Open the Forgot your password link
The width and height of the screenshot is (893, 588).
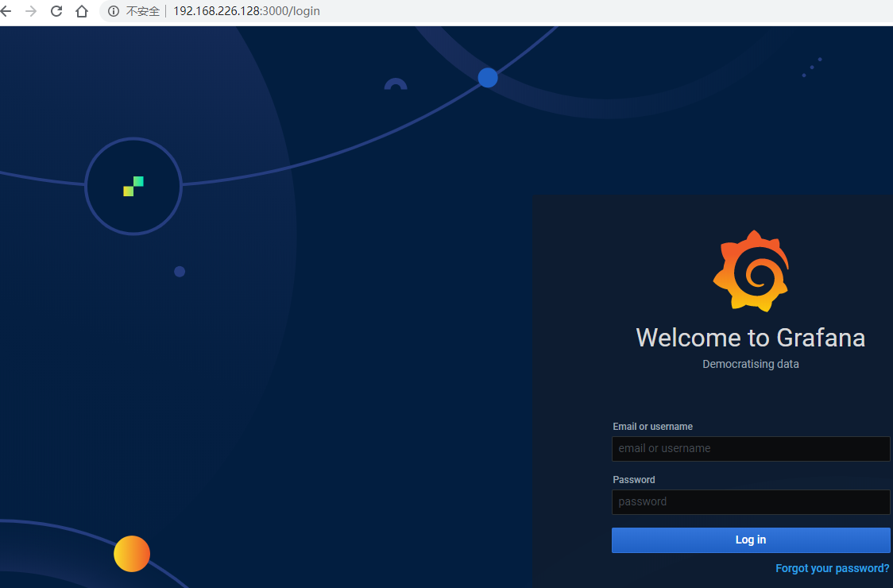832,569
